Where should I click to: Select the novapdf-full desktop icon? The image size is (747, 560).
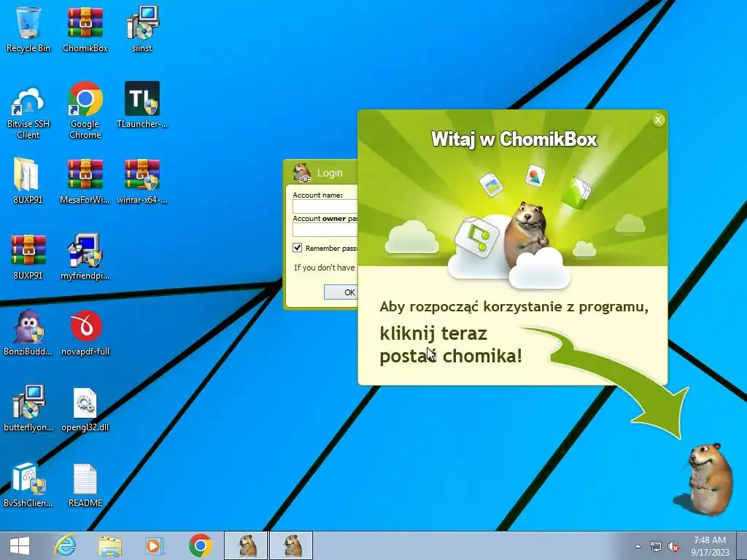[85, 332]
